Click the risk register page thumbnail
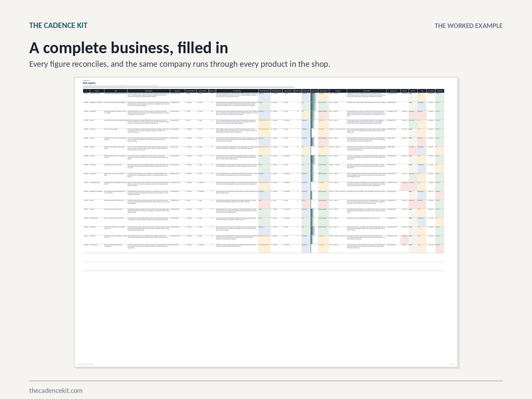532x399 pixels. point(266,222)
